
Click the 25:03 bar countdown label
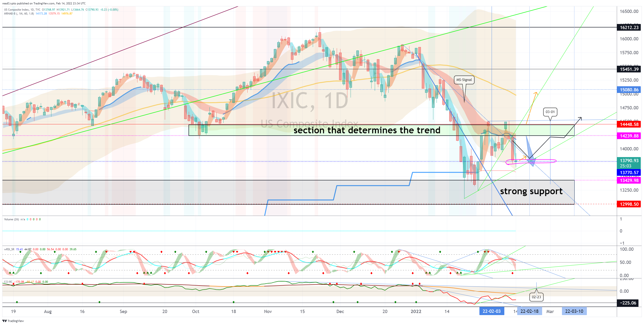(626, 166)
